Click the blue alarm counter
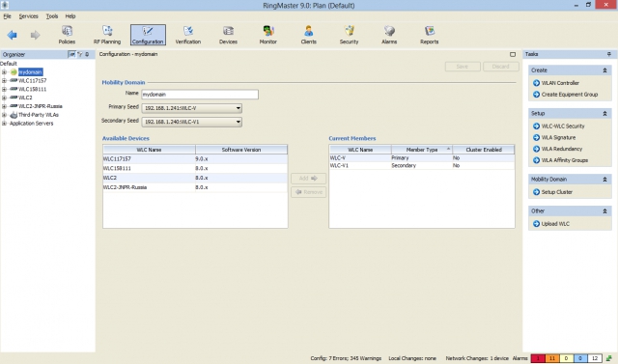 click(x=580, y=358)
